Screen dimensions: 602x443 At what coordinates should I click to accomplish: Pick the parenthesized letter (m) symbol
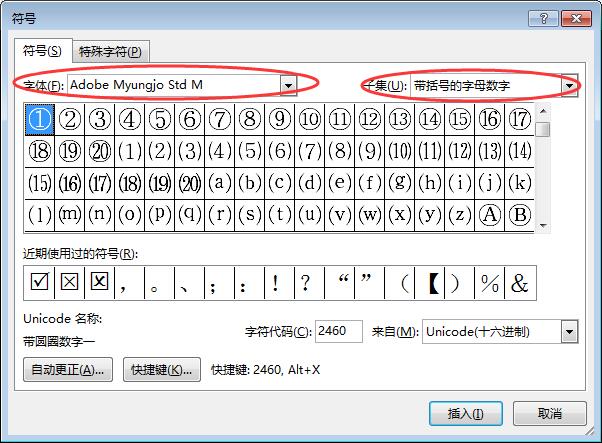(69, 215)
